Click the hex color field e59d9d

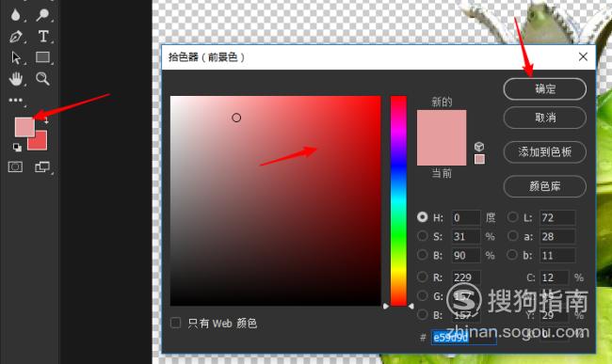(463, 337)
